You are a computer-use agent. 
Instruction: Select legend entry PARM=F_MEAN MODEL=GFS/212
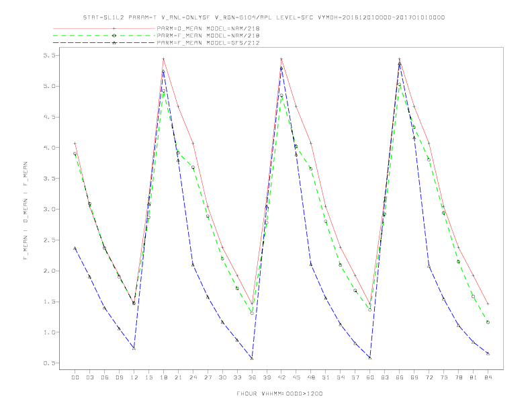[208, 43]
